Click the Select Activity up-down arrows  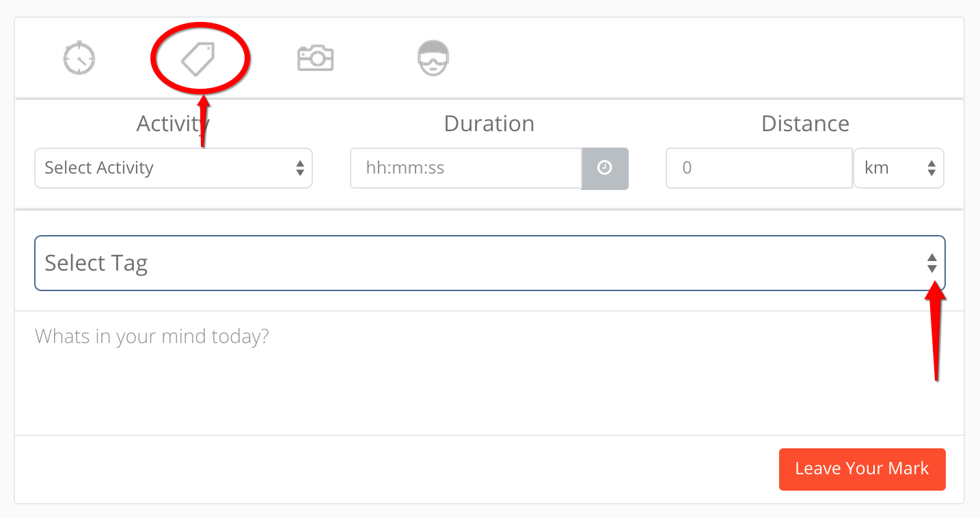click(299, 168)
